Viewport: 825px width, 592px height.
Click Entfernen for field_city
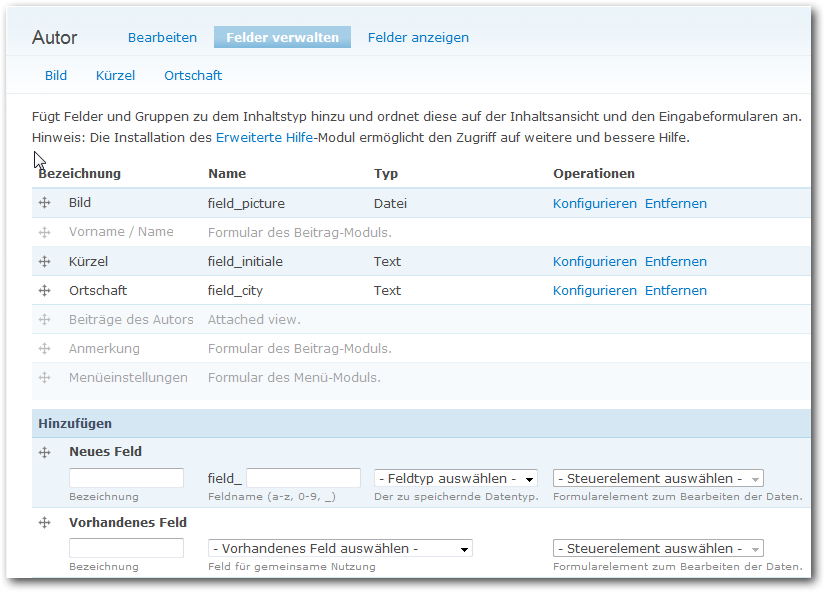pyautogui.click(x=675, y=291)
